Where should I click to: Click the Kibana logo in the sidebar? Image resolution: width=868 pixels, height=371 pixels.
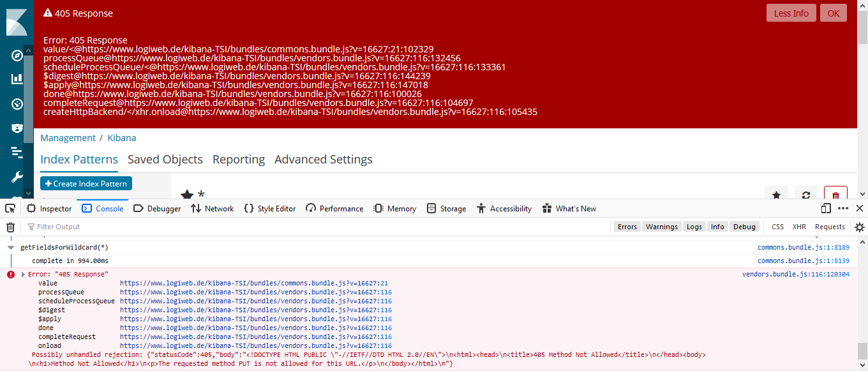17,22
